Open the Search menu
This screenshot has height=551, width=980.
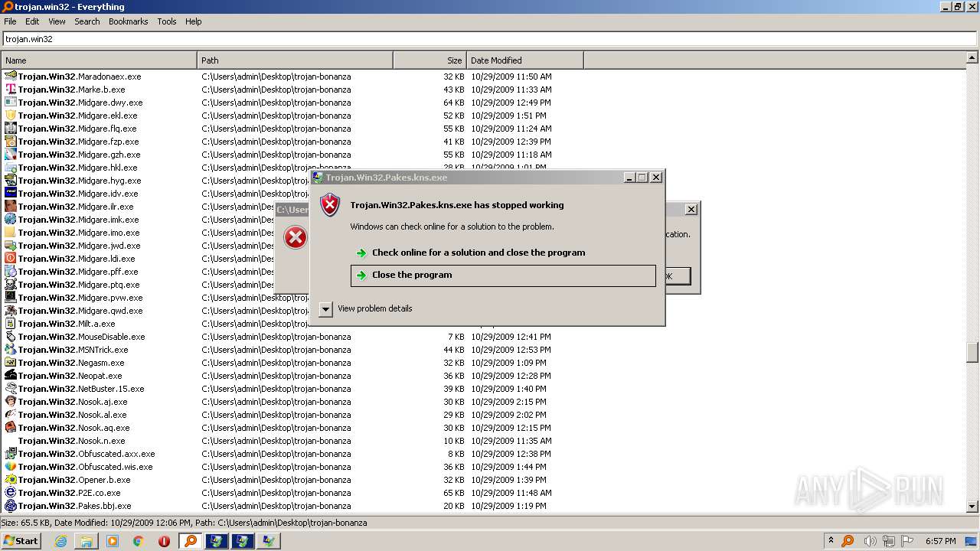[x=87, y=21]
